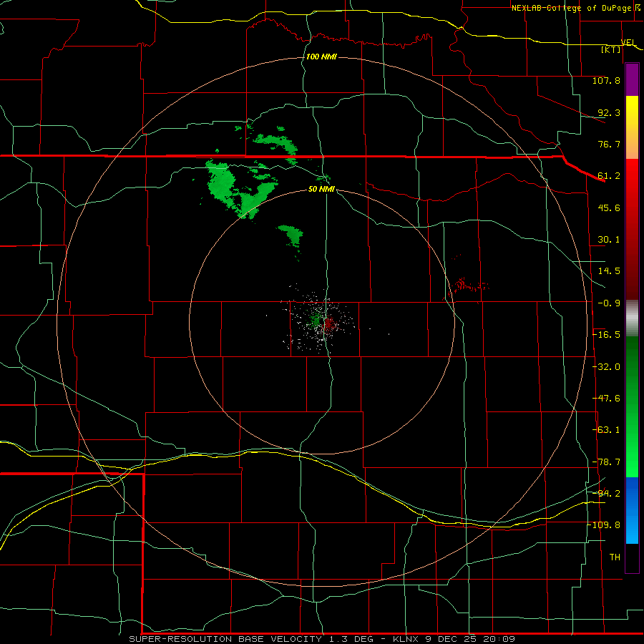
Task: Click the -47.6 scale value
Action: point(606,399)
